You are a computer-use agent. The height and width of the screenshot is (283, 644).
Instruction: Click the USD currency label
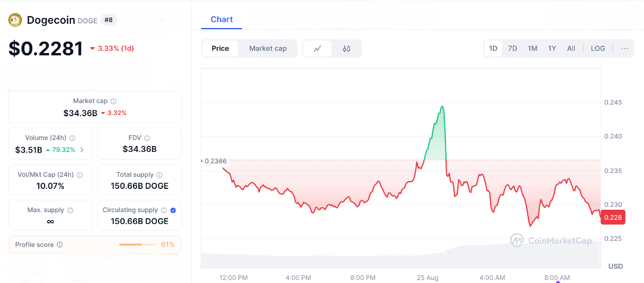pyautogui.click(x=615, y=266)
